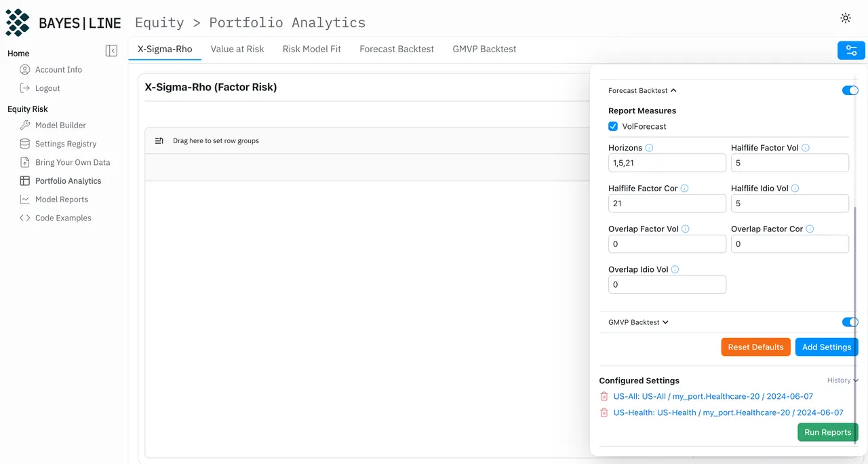Click the Overlap Idio Vol info icon

click(675, 269)
